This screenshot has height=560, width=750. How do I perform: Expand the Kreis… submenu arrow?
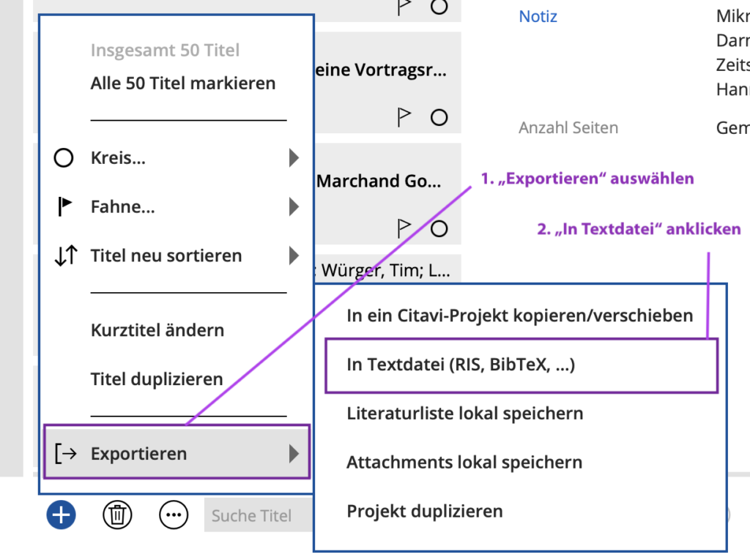tap(294, 158)
